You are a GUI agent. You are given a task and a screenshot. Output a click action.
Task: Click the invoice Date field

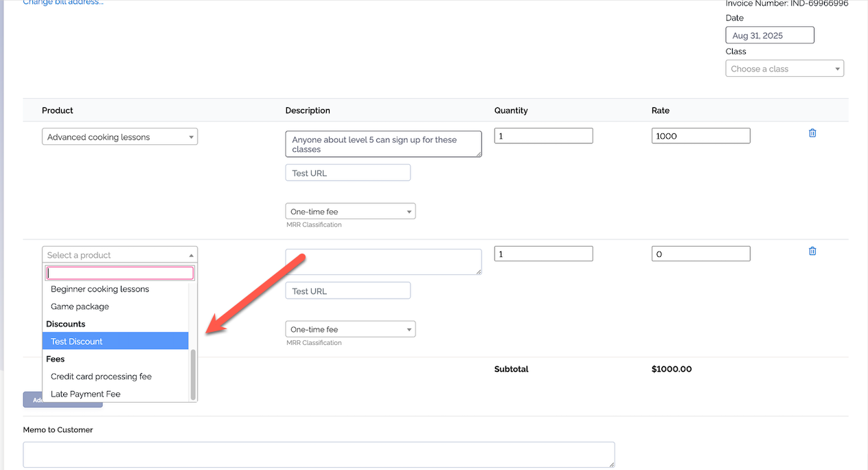[769, 36]
